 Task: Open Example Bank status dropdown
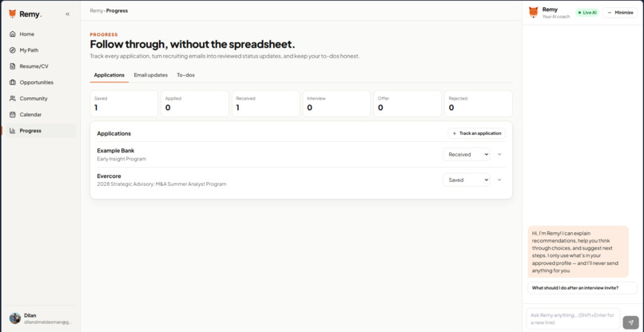tap(466, 154)
